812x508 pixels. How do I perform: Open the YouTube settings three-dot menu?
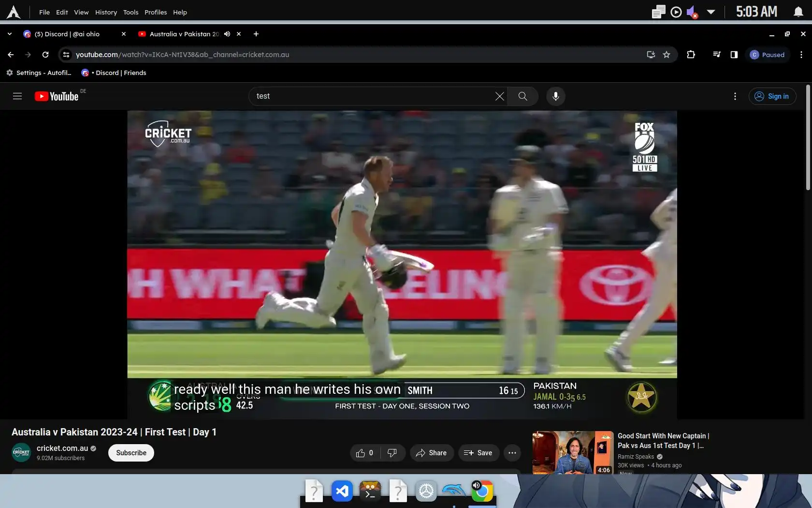[735, 96]
